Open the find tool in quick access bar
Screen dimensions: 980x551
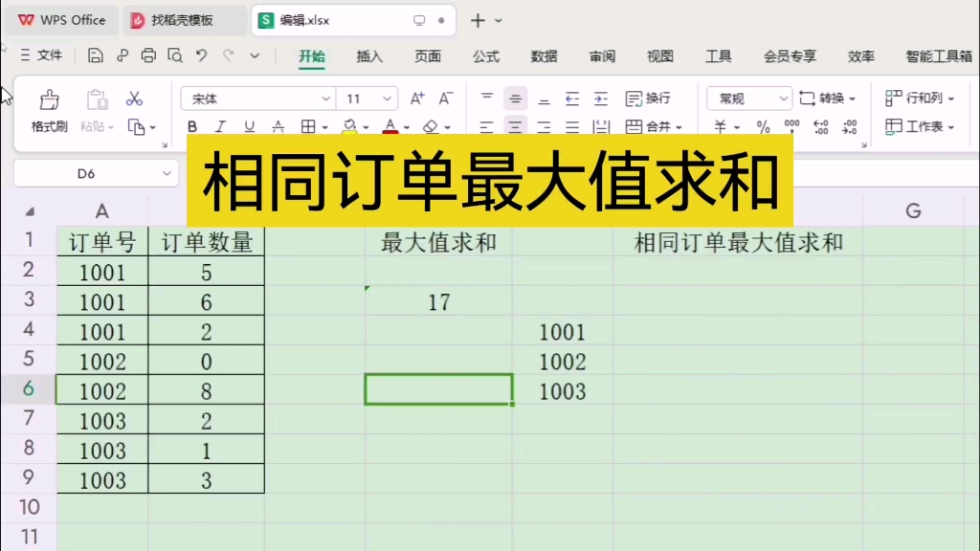(x=175, y=56)
